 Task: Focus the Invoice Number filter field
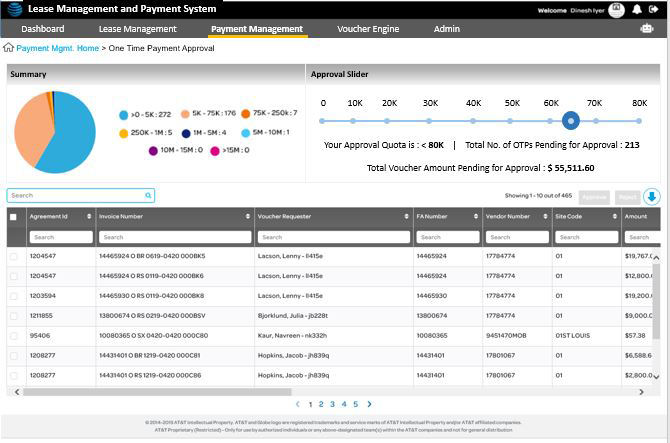(x=175, y=237)
